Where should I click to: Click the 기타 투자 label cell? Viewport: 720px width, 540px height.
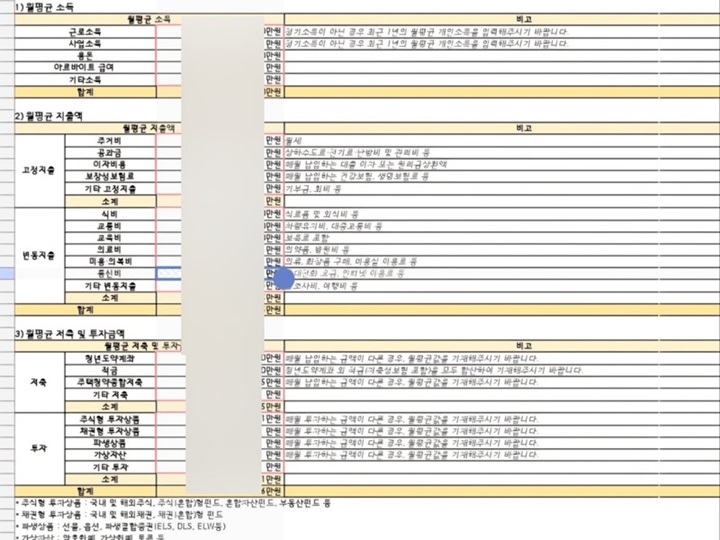[x=110, y=467]
